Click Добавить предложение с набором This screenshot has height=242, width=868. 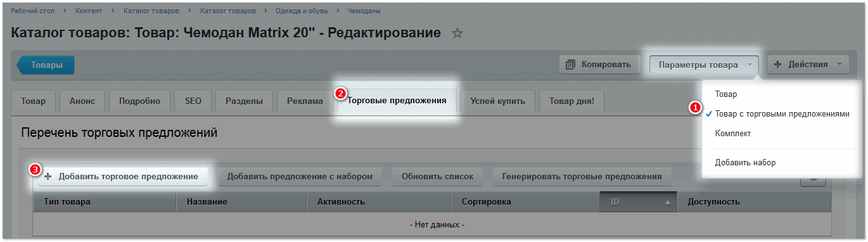click(x=300, y=176)
